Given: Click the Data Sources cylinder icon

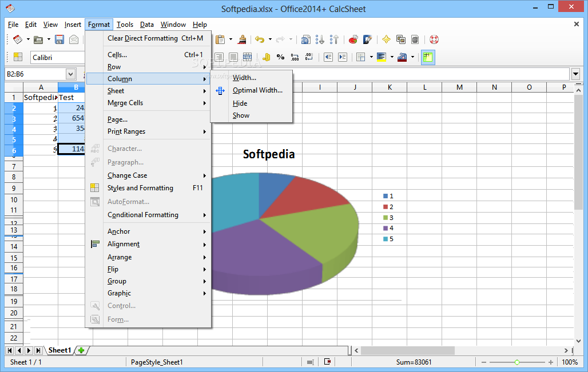Looking at the screenshot, I should click(415, 39).
